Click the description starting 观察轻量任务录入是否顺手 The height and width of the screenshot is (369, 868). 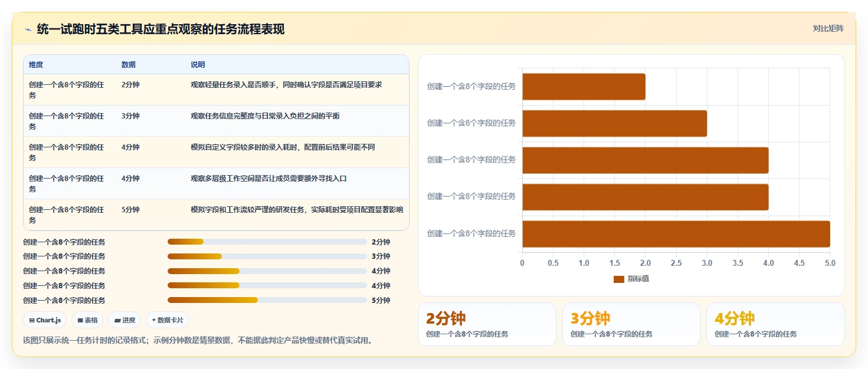click(x=286, y=85)
